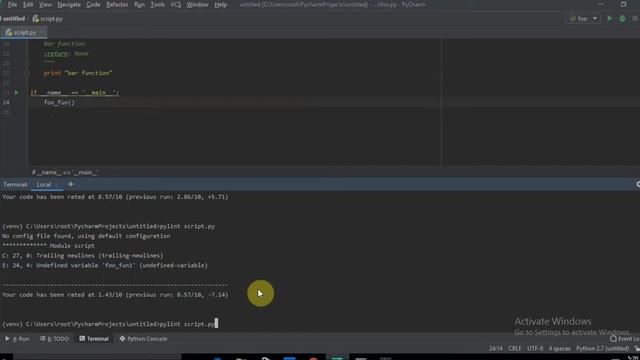Viewport: 640px width, 360px height.
Task: Change UTF-8 file encoding in status bar
Action: [x=535, y=349]
